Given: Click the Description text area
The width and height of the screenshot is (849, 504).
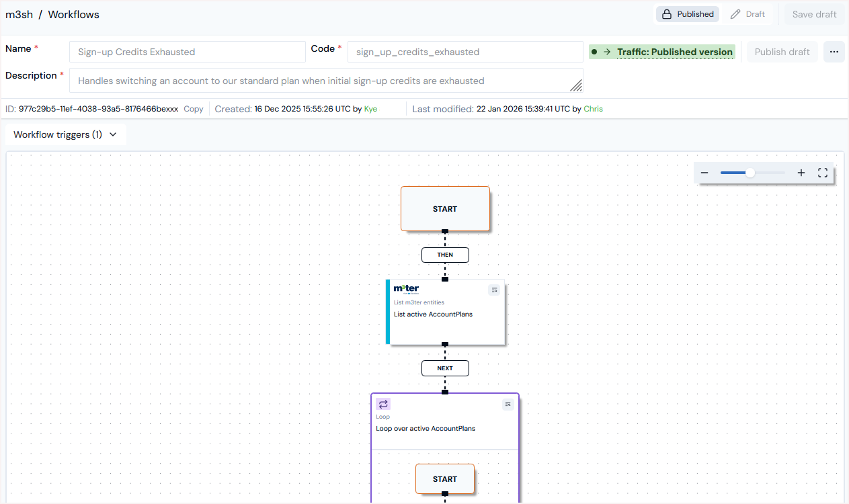Looking at the screenshot, I should [x=326, y=81].
